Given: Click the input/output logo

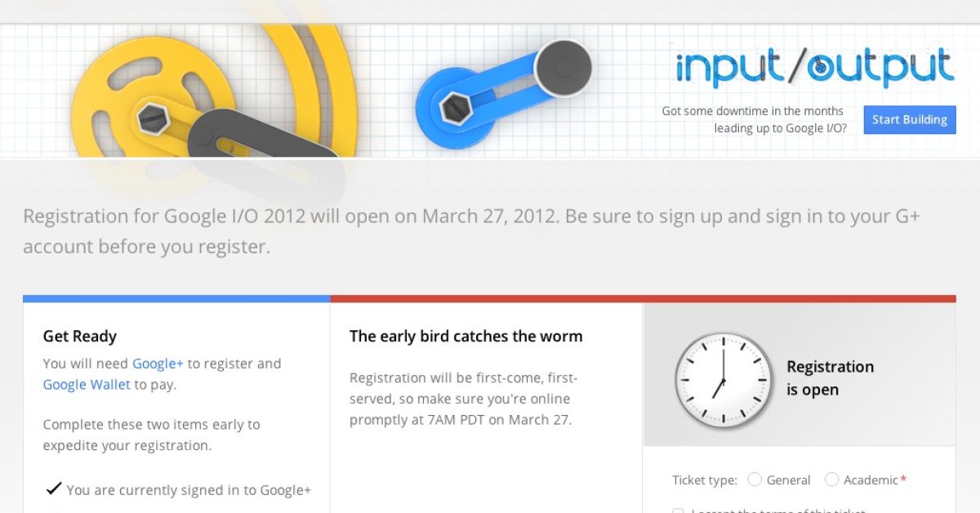Looking at the screenshot, I should [x=814, y=69].
